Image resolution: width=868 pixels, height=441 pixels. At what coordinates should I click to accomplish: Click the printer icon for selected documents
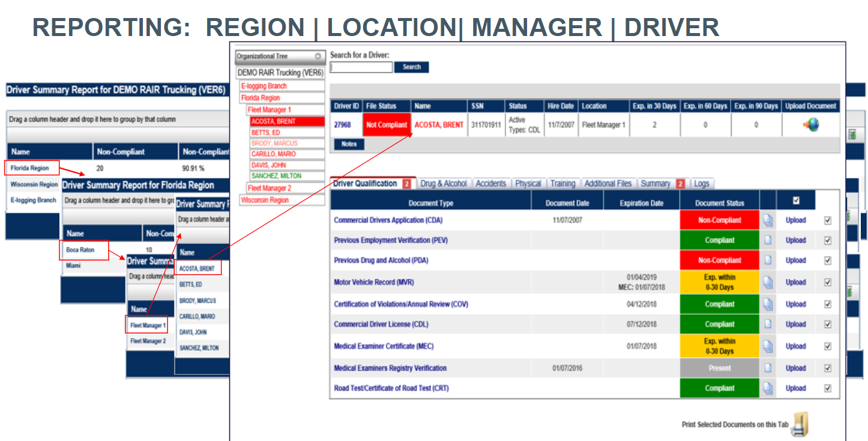[x=800, y=425]
